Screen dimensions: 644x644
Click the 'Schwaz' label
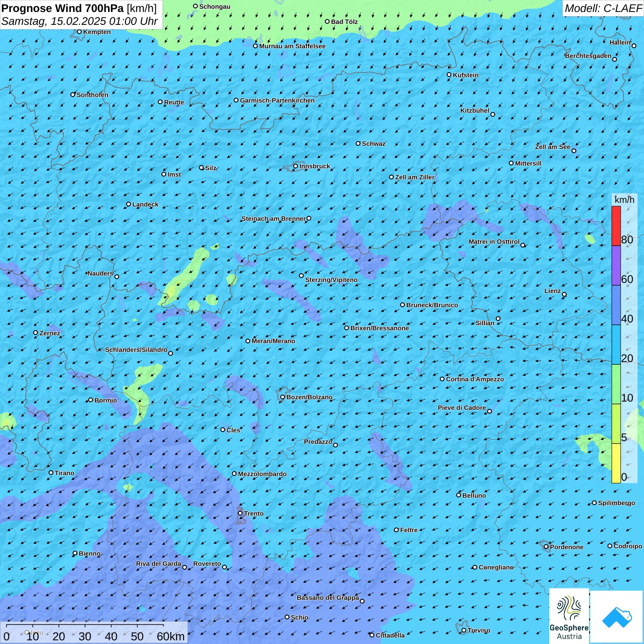[374, 144]
